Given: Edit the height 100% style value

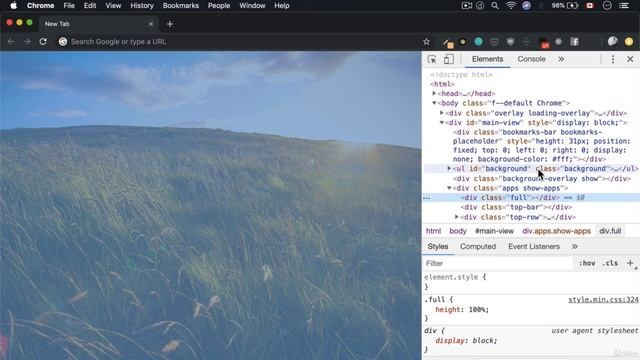Looking at the screenshot, I should 478,310.
